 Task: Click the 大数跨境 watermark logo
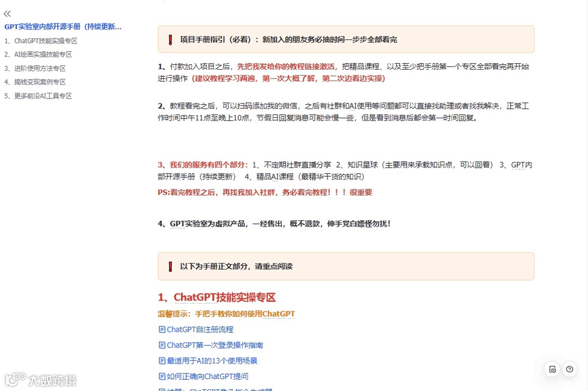(40, 381)
